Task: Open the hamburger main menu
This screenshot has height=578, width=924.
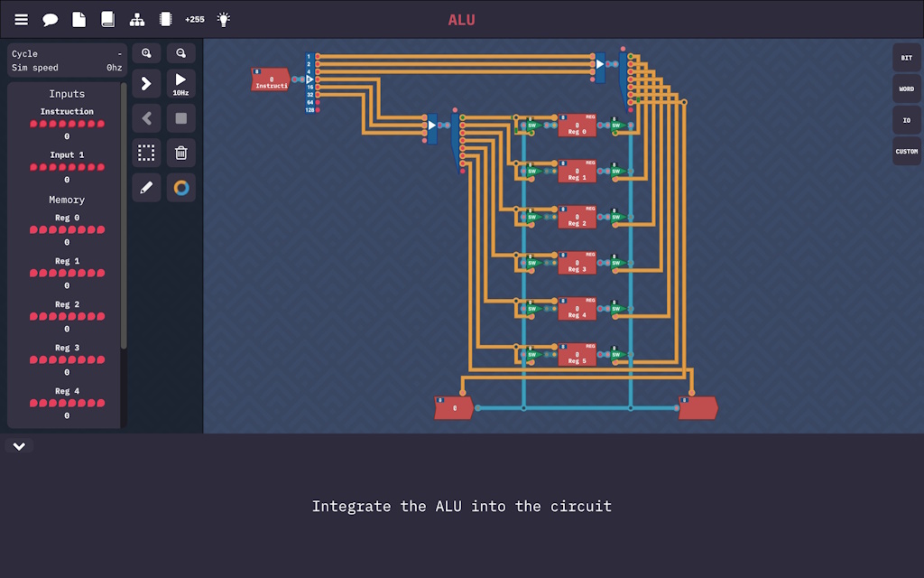Action: [x=22, y=20]
